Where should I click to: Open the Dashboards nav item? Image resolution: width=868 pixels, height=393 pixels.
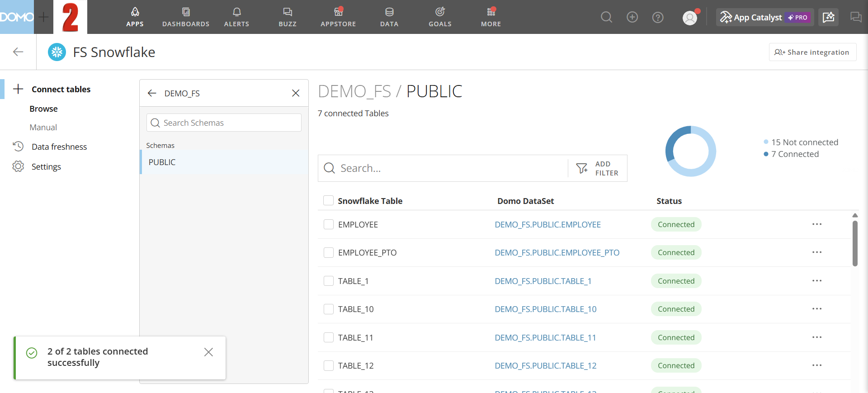pyautogui.click(x=186, y=17)
